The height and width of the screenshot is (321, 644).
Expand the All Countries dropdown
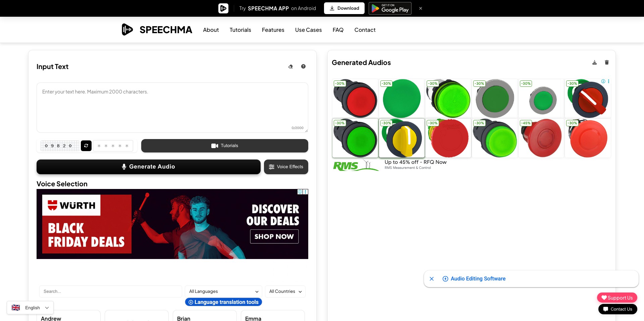point(285,292)
